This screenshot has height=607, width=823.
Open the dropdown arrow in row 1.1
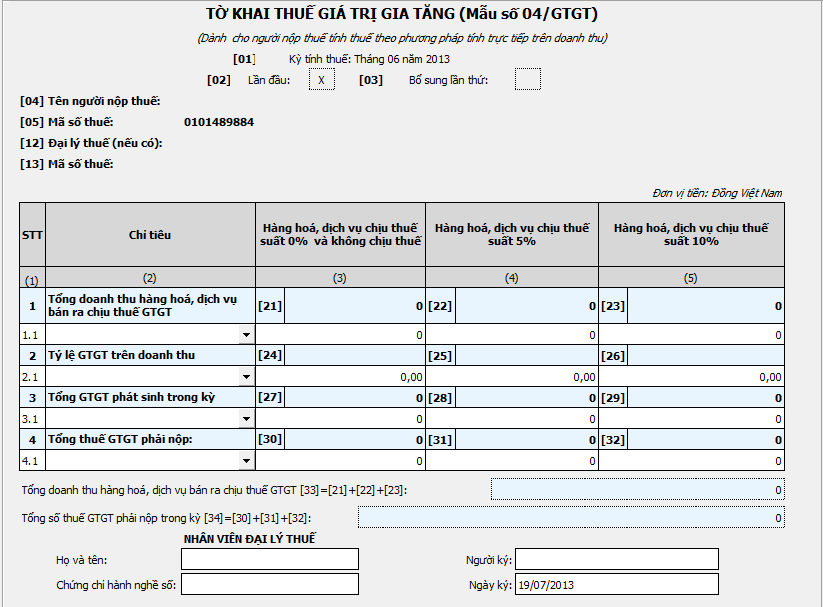(x=247, y=335)
